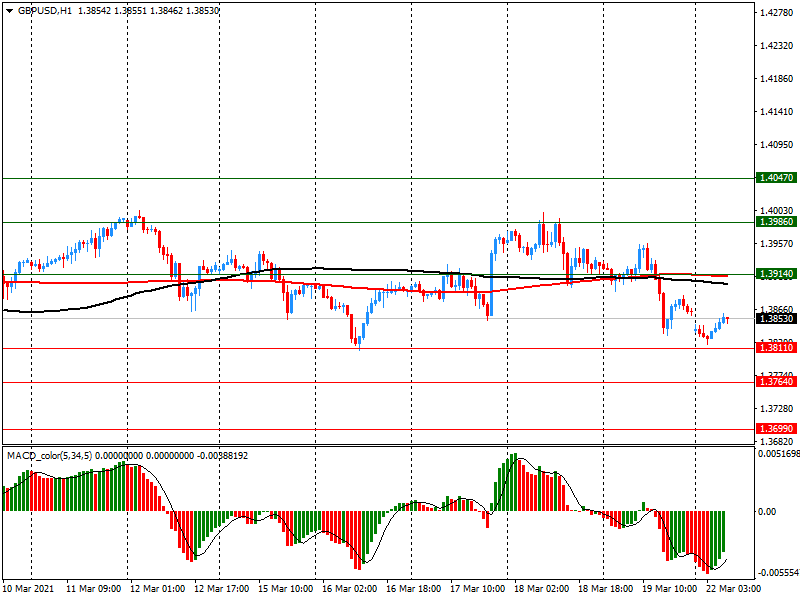Click the 12 Mar 01:00 time axis label
Viewport: 800px width, 600px height.
155,589
